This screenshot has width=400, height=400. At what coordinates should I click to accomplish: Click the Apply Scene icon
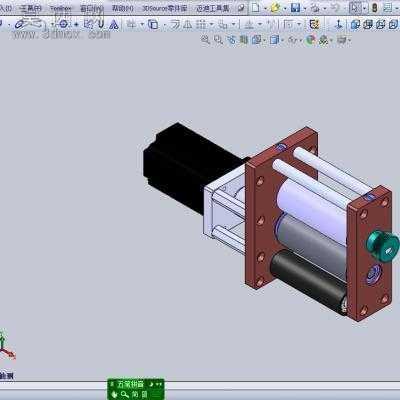324,40
